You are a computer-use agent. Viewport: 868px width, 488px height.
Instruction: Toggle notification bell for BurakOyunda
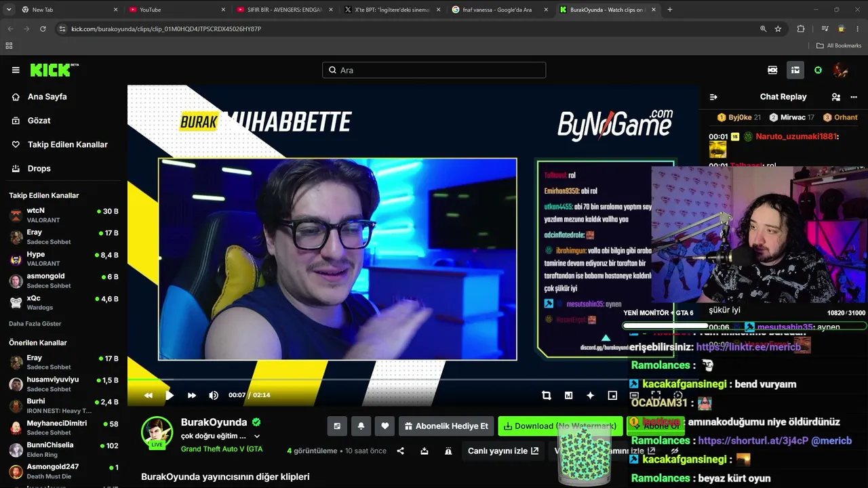pyautogui.click(x=361, y=426)
